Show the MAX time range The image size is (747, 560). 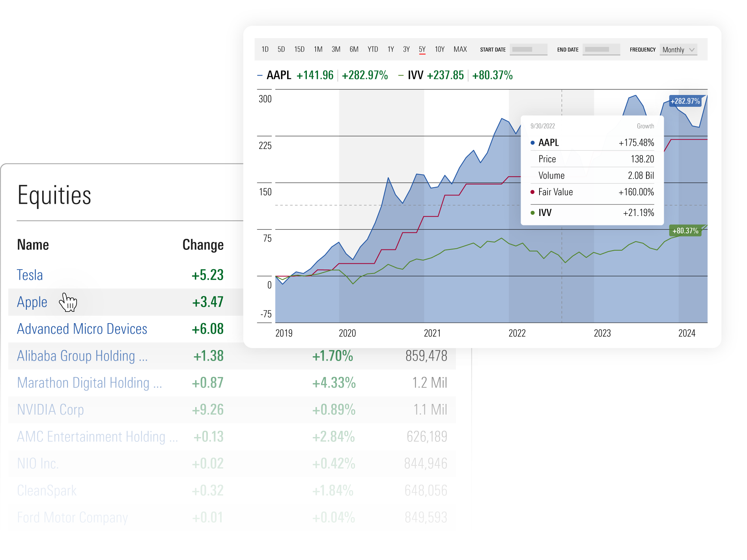click(x=460, y=49)
